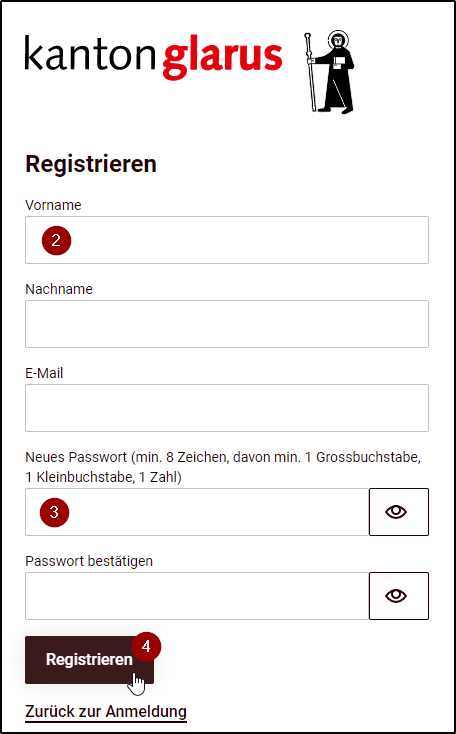The height and width of the screenshot is (734, 456).
Task: Click the Passwort bestätigen label text
Action: coord(89,561)
